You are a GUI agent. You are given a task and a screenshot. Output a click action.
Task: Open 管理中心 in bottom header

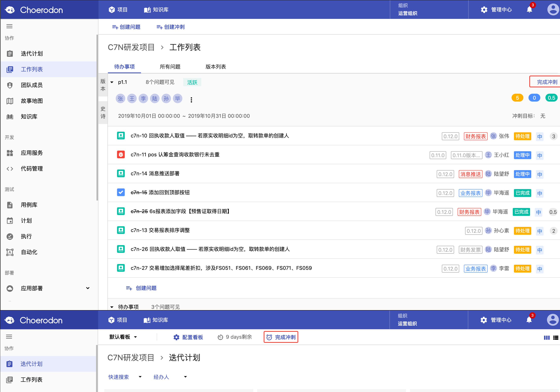pyautogui.click(x=496, y=320)
